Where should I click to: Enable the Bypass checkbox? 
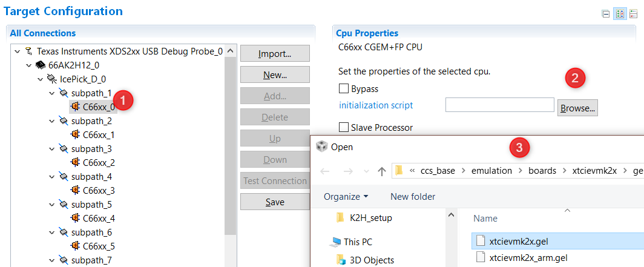click(344, 89)
